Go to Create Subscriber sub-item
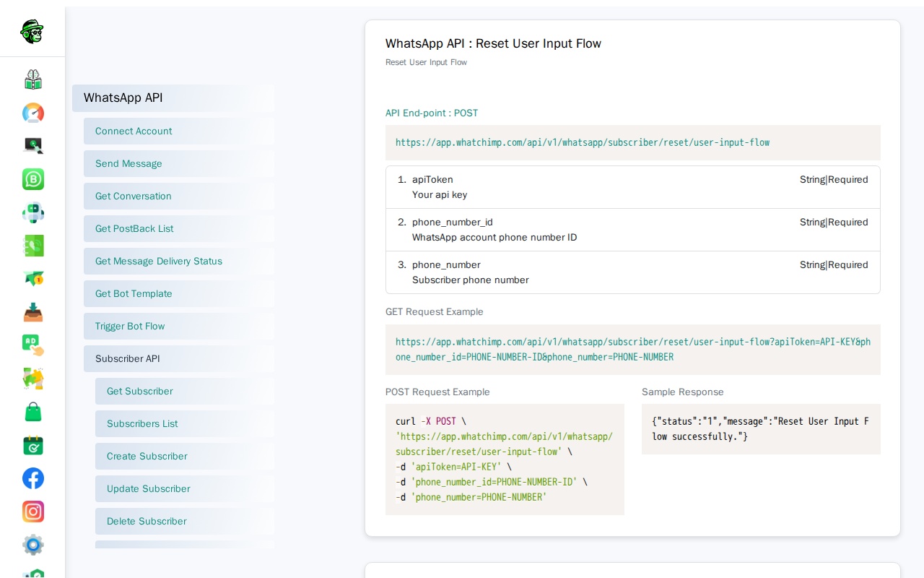924x578 pixels. [185, 457]
